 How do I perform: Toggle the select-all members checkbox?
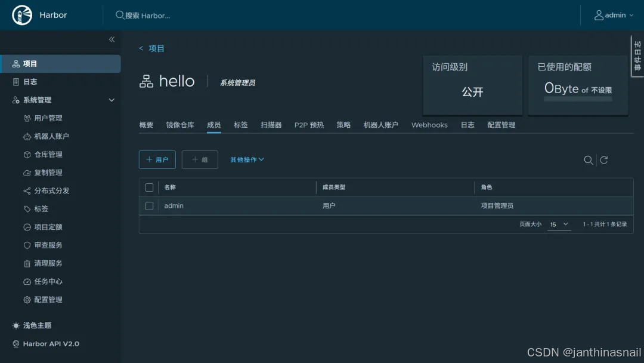pyautogui.click(x=149, y=187)
